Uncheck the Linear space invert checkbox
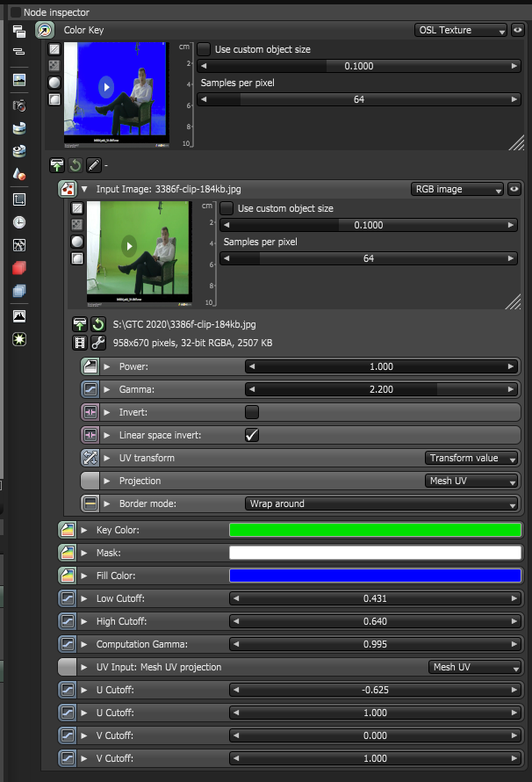Viewport: 532px width, 782px height. point(252,435)
